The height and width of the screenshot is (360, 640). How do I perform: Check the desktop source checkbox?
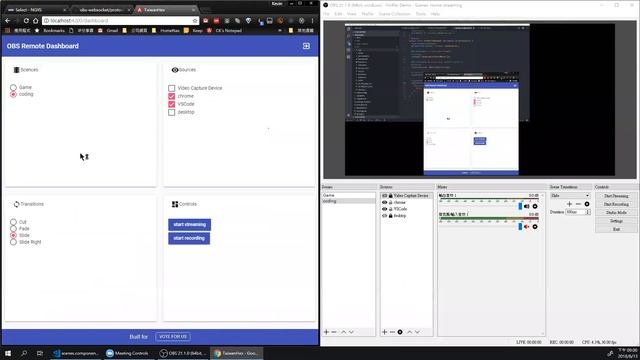tap(171, 112)
